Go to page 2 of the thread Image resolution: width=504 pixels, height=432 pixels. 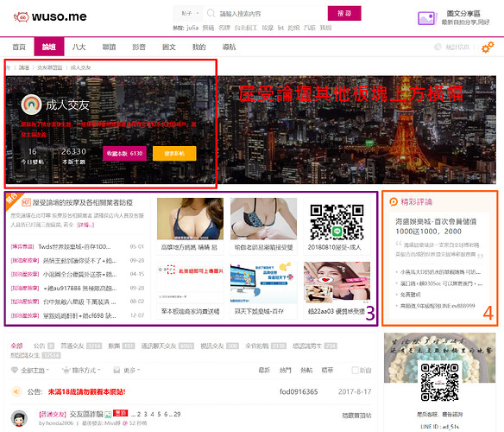139,414
